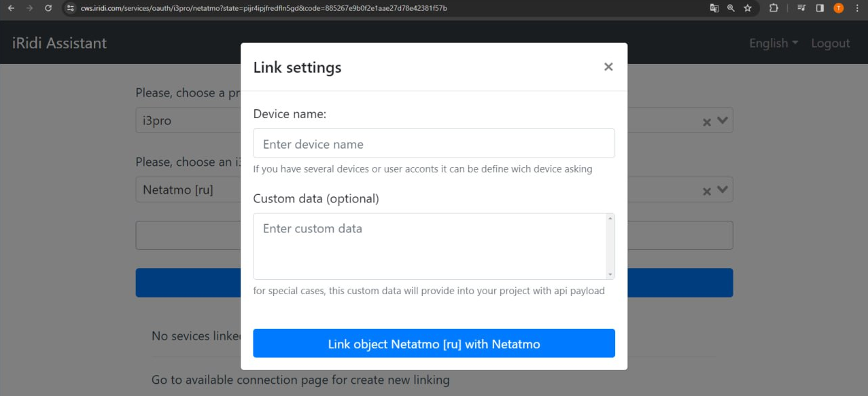View site information icon in address bar
Image resolution: width=868 pixels, height=396 pixels.
point(70,8)
